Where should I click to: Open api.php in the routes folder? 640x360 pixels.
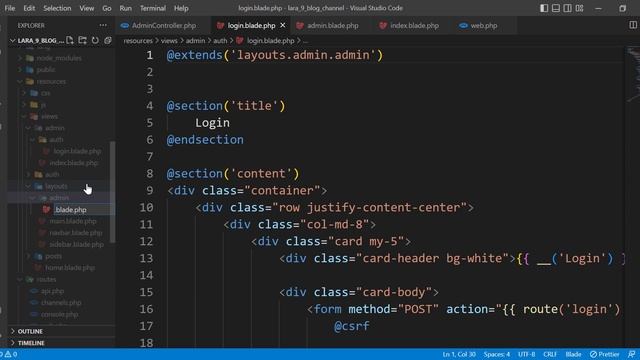tap(52, 291)
